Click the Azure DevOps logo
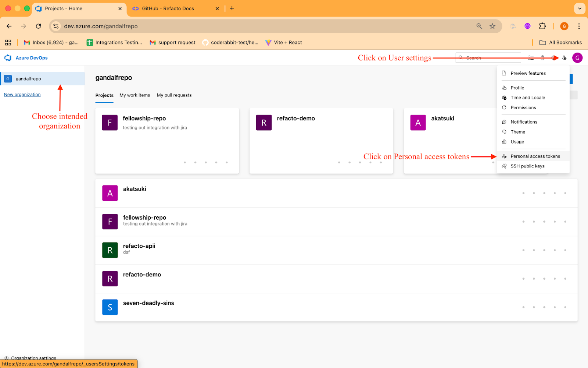This screenshot has width=588, height=368. tap(8, 58)
